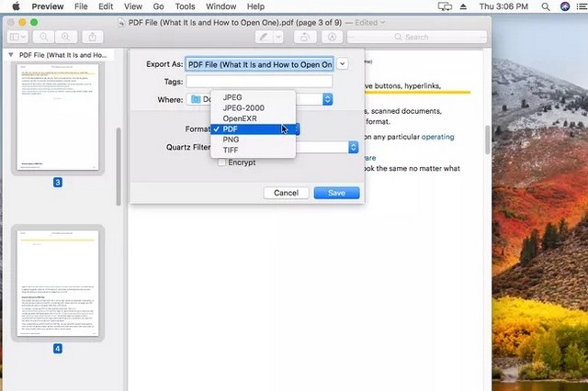Click the Cancel button

coord(286,193)
